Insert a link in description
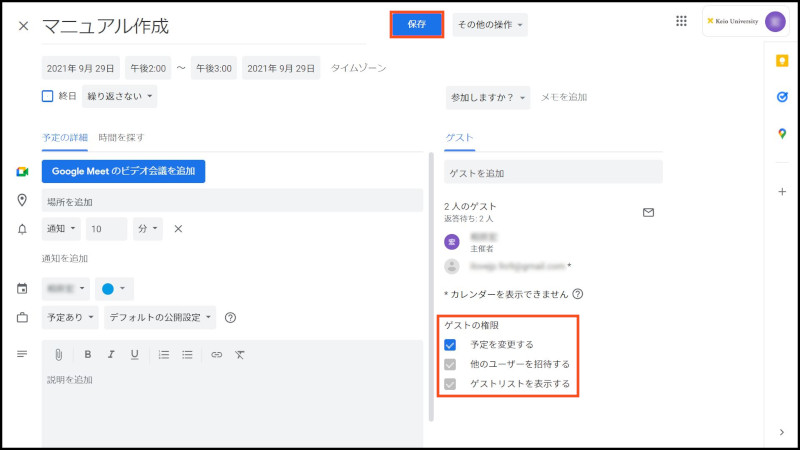800x450 pixels. [x=216, y=354]
